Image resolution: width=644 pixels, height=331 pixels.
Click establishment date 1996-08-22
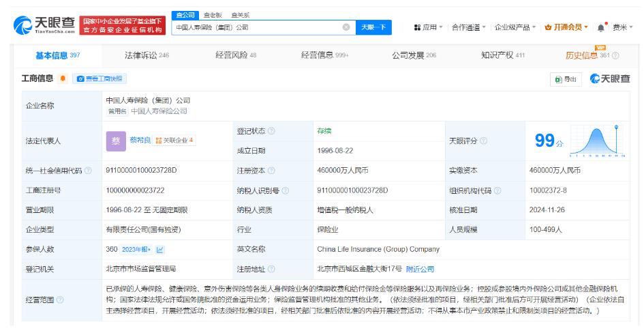point(335,151)
